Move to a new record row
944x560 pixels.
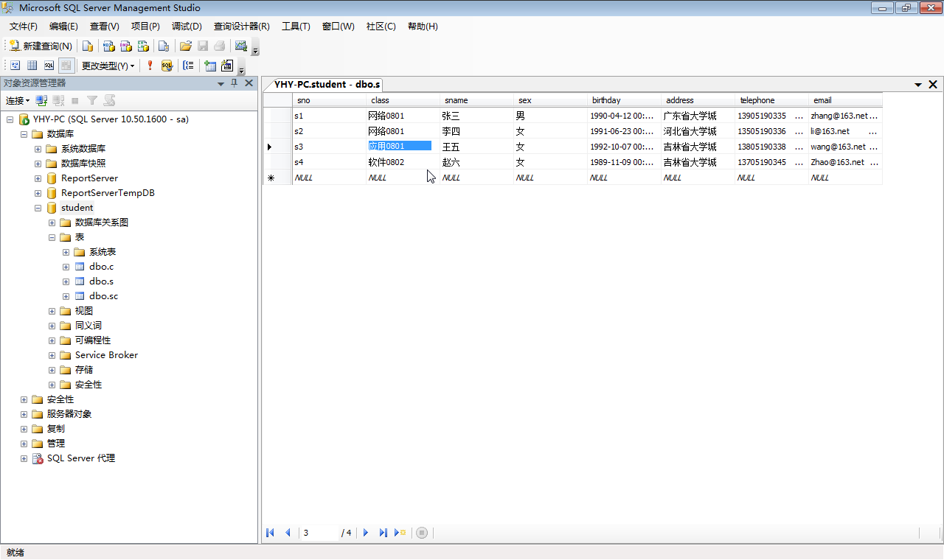click(400, 533)
